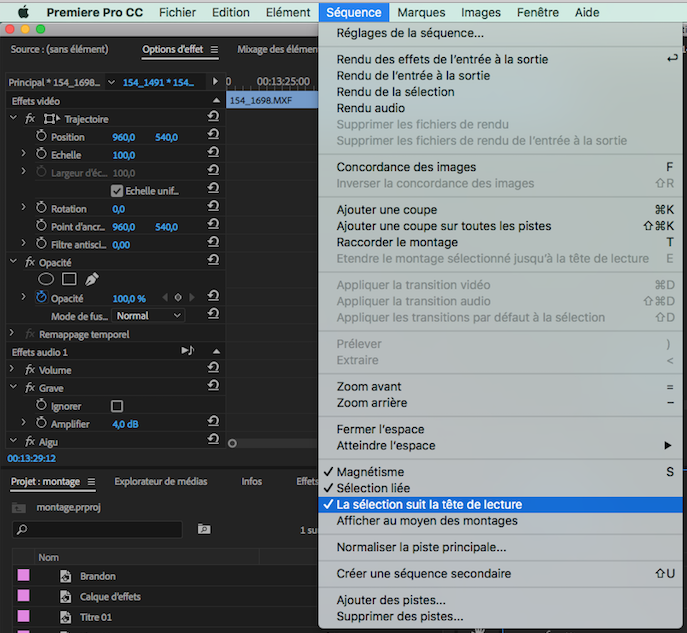Reset the Amplifier parameter
Viewport: 687px width, 633px height.
pos(213,421)
